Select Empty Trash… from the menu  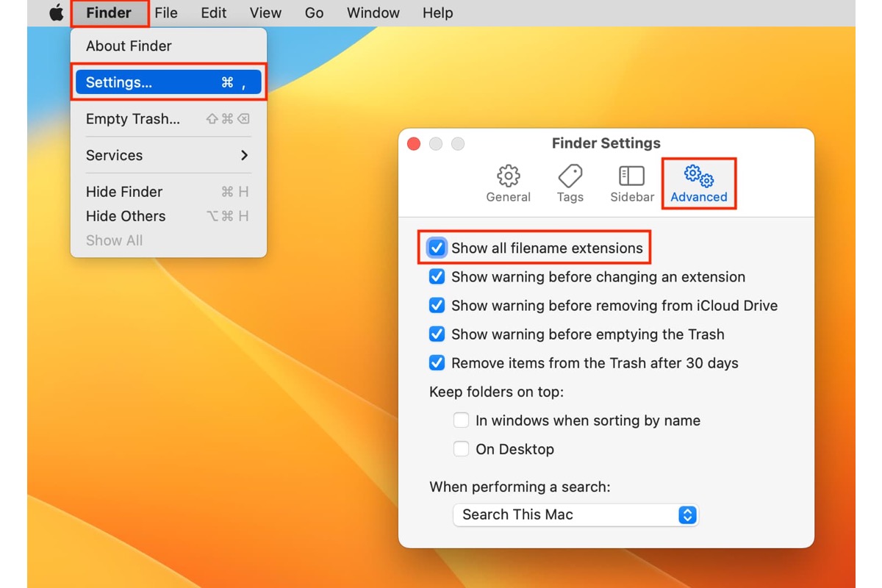tap(133, 119)
